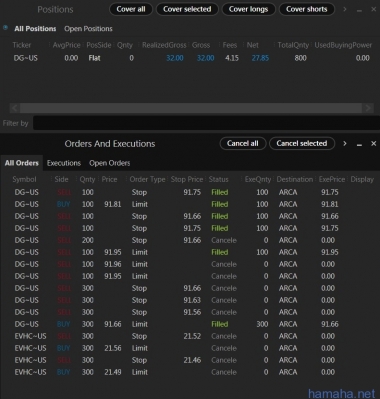Screen dimensions: 380x399
Task: Select the All Orders tab
Action: (22, 163)
